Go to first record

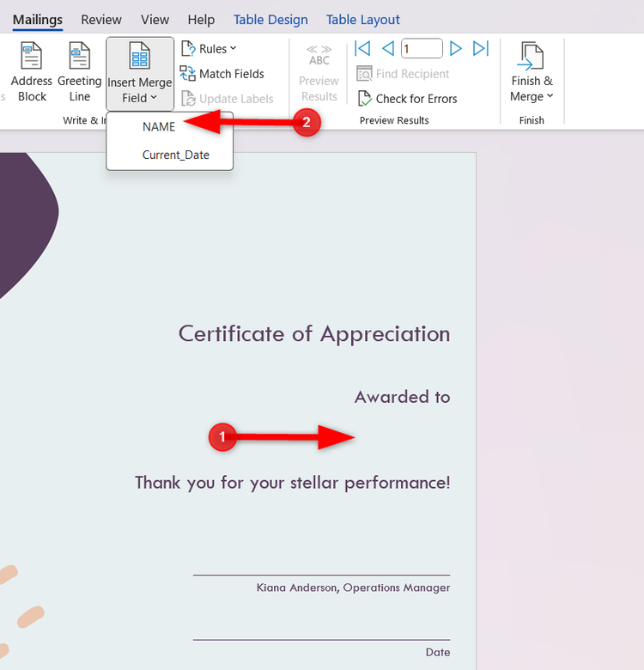(x=362, y=48)
